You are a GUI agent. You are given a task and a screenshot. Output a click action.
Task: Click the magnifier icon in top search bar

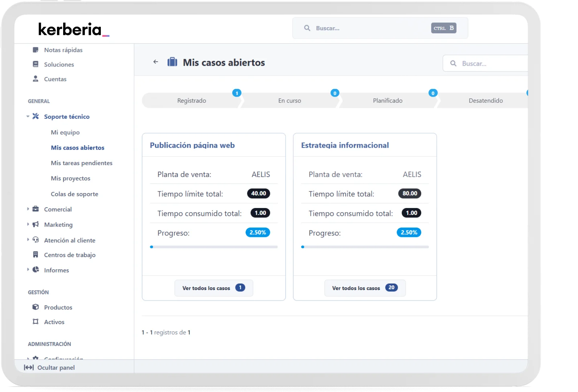pos(307,28)
